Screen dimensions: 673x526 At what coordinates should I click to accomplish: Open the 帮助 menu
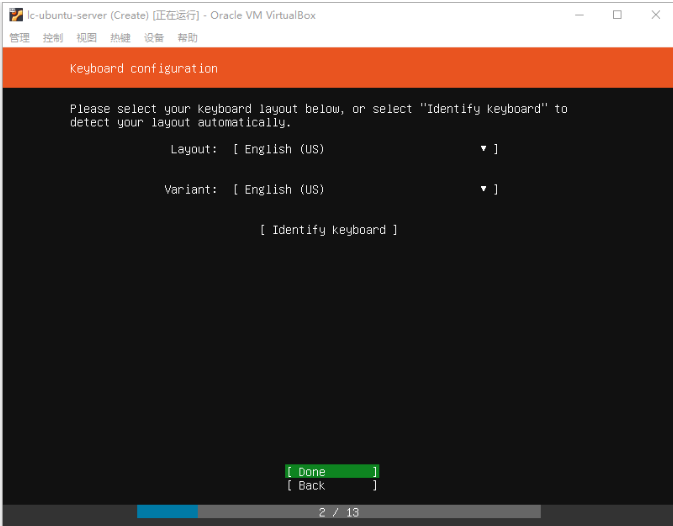[188, 38]
